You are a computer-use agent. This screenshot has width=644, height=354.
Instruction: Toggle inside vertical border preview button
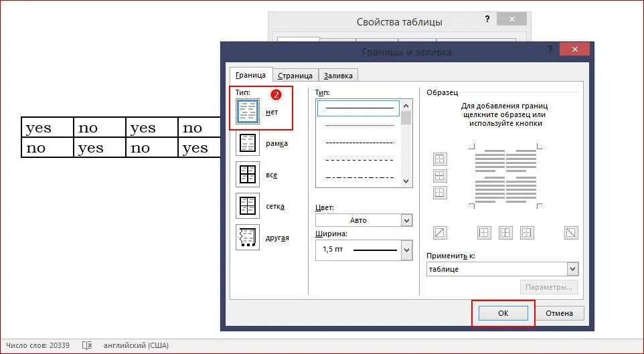pyautogui.click(x=505, y=233)
